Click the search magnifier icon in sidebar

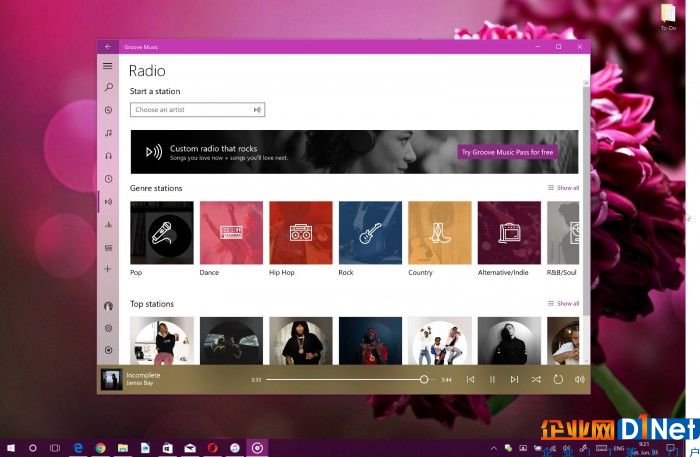click(x=108, y=87)
